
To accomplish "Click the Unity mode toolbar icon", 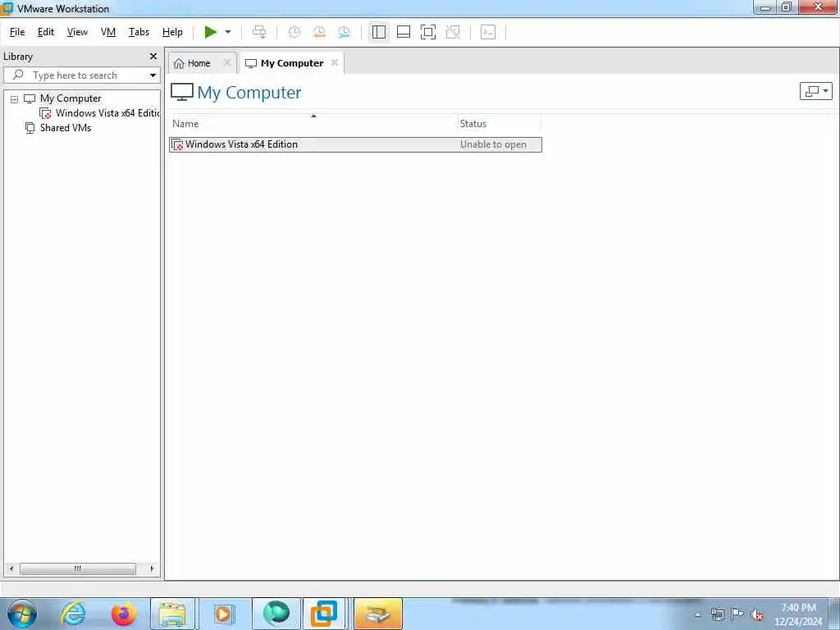I will coord(453,32).
